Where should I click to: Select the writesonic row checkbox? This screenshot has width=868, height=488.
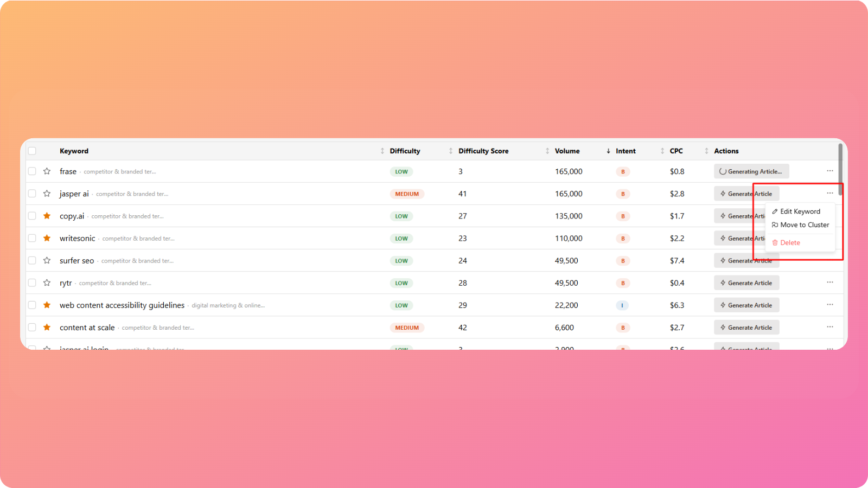tap(32, 238)
